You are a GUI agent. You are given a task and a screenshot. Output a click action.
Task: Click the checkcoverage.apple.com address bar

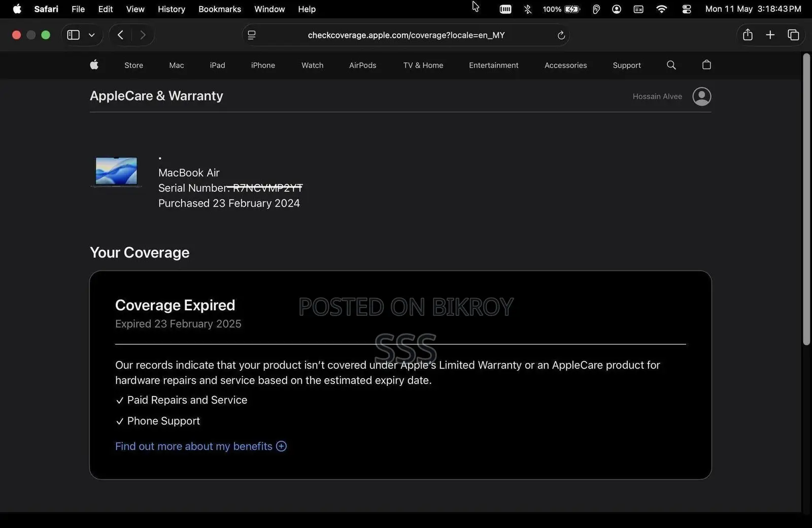[x=406, y=35]
